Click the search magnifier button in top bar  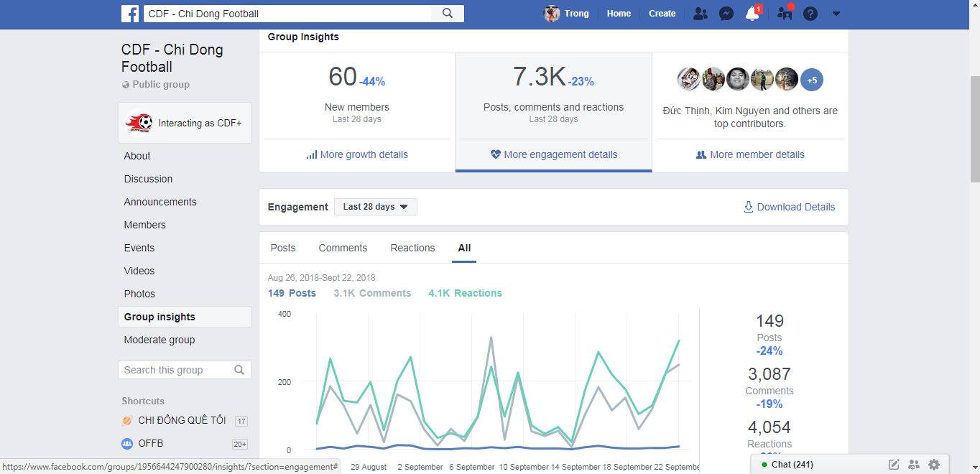point(448,14)
